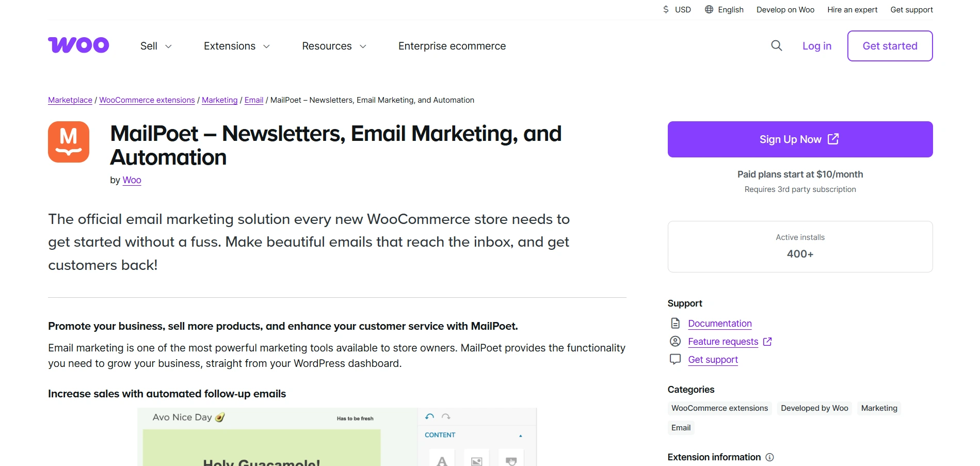Click the dollar sign currency icon
The image size is (980, 466).
666,9
